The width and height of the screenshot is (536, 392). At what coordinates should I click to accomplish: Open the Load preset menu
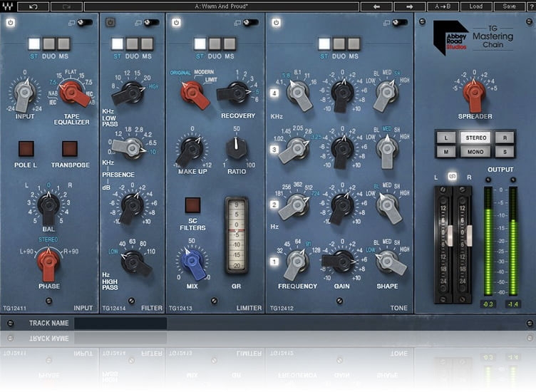pyautogui.click(x=475, y=6)
